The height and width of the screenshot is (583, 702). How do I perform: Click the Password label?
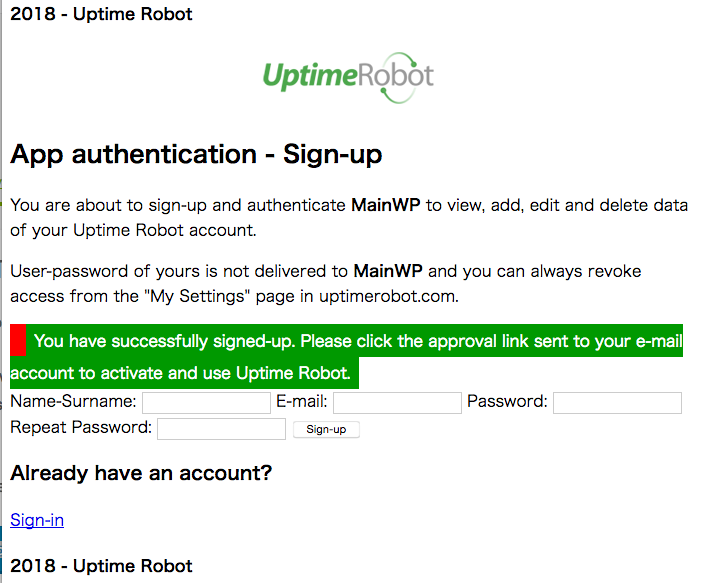pos(507,401)
